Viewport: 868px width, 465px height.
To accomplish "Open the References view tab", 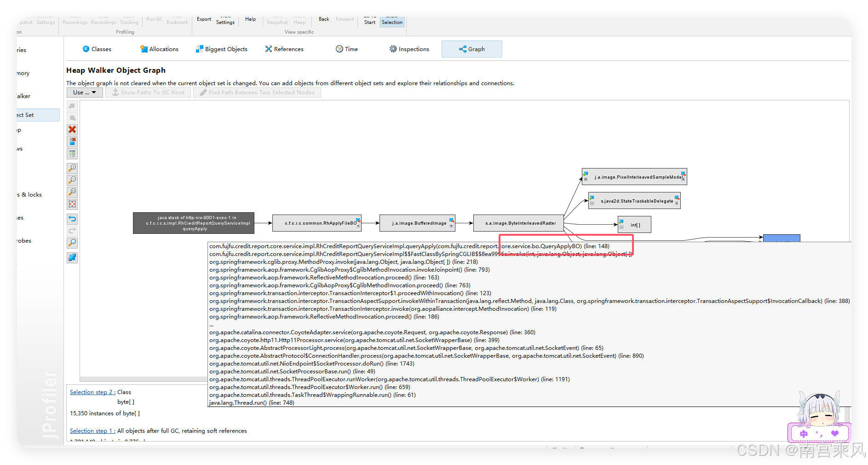I will tap(284, 49).
